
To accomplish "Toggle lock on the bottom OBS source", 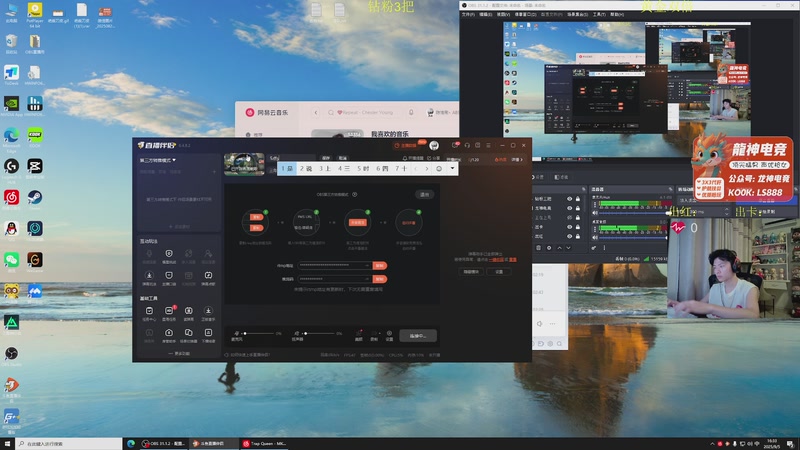I will (578, 236).
